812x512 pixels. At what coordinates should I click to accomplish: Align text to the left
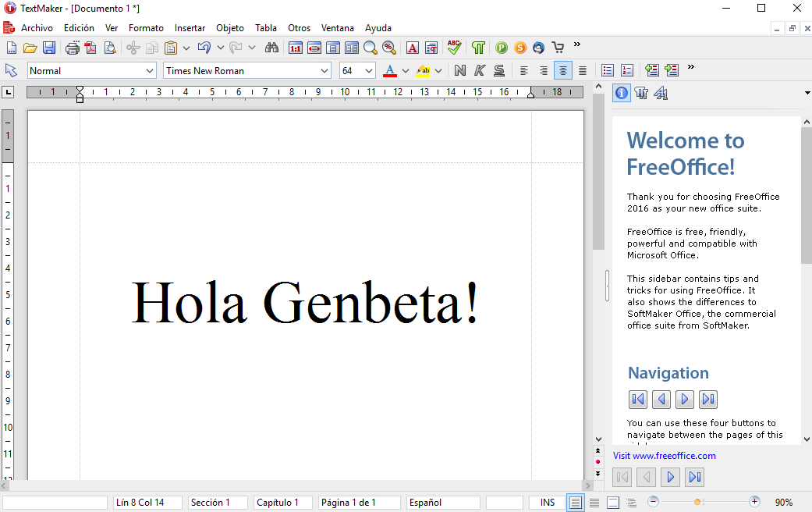click(x=524, y=70)
